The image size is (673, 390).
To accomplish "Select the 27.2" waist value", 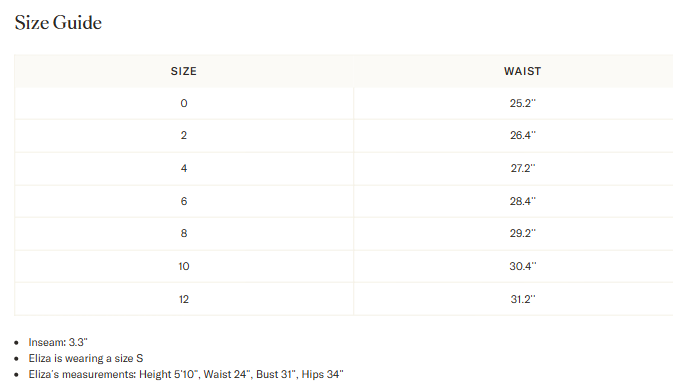I will point(523,168).
